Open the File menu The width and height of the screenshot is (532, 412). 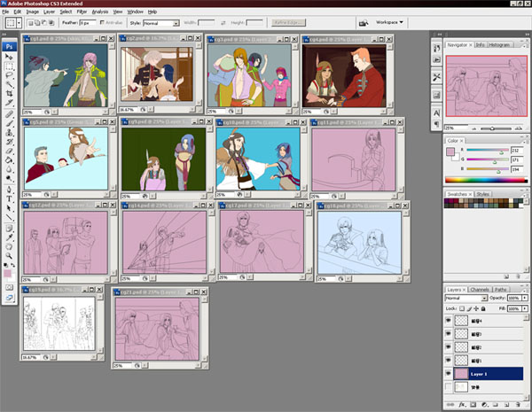5,12
